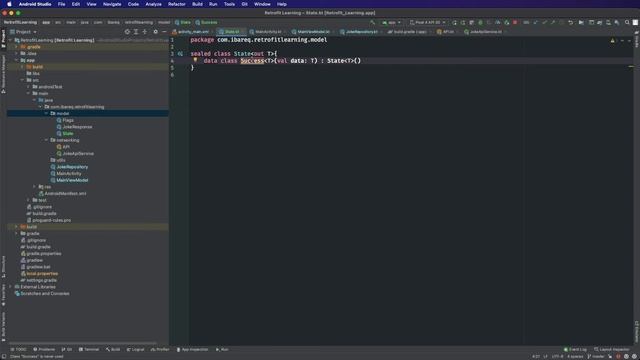This screenshot has width=640, height=360.
Task: Open the Refactor menu
Action: pyautogui.click(x=177, y=4)
